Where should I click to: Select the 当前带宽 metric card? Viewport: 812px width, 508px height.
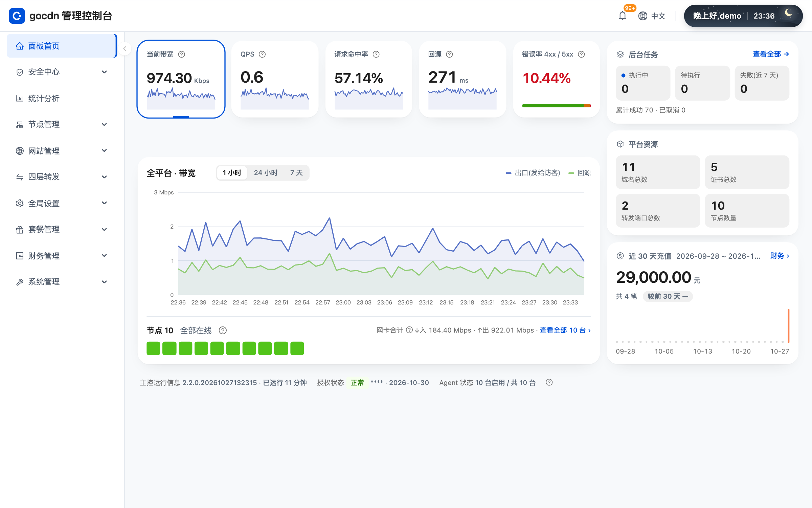(x=181, y=79)
